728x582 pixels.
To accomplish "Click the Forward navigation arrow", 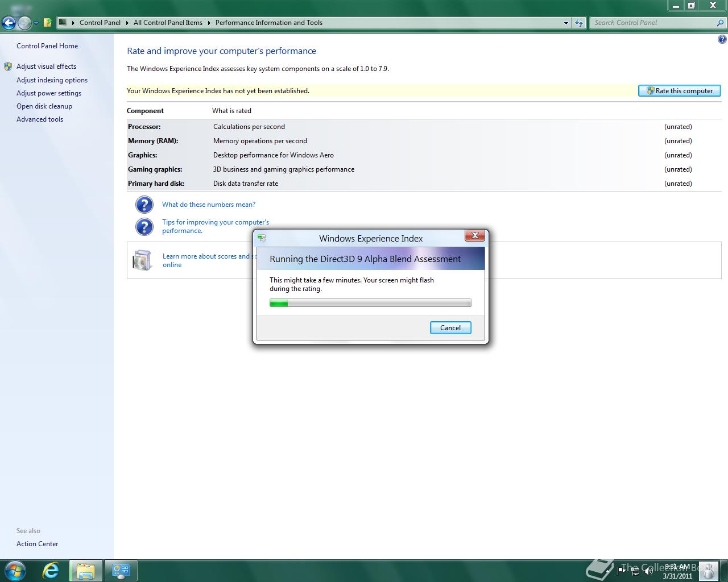I will [x=24, y=23].
